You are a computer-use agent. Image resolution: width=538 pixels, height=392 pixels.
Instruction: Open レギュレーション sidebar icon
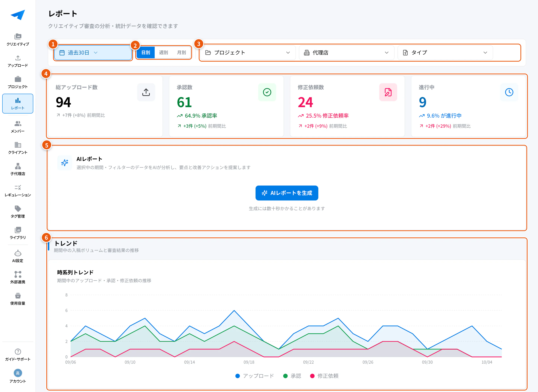pyautogui.click(x=18, y=191)
